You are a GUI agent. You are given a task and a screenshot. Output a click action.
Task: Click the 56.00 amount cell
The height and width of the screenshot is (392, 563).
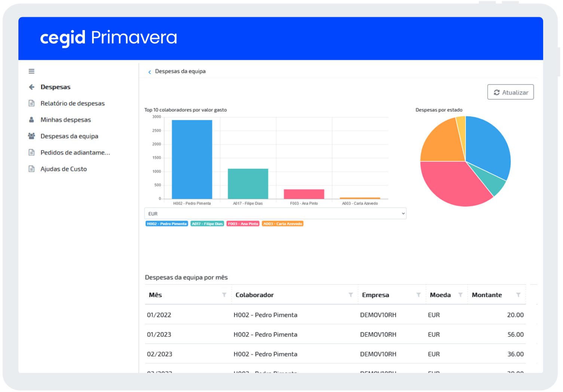515,334
